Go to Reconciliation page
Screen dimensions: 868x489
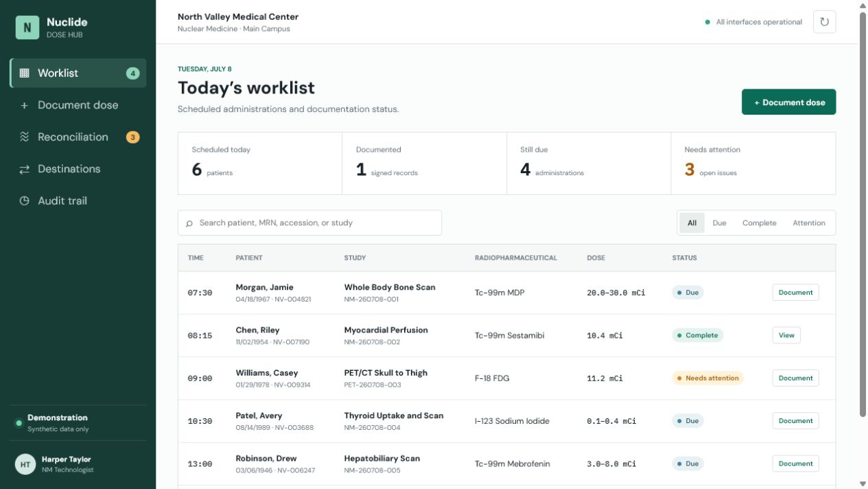(78, 137)
